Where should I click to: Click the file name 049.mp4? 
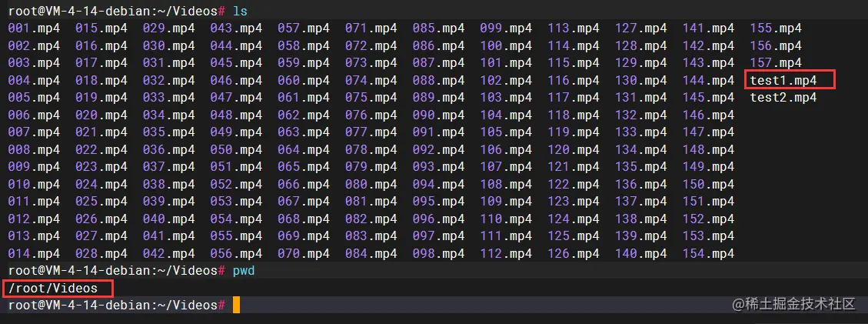236,133
